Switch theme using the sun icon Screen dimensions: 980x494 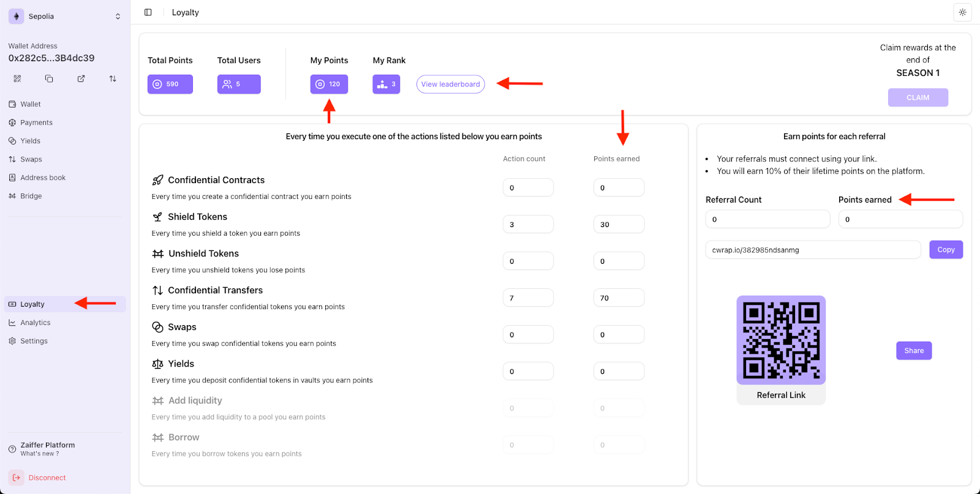pos(962,12)
